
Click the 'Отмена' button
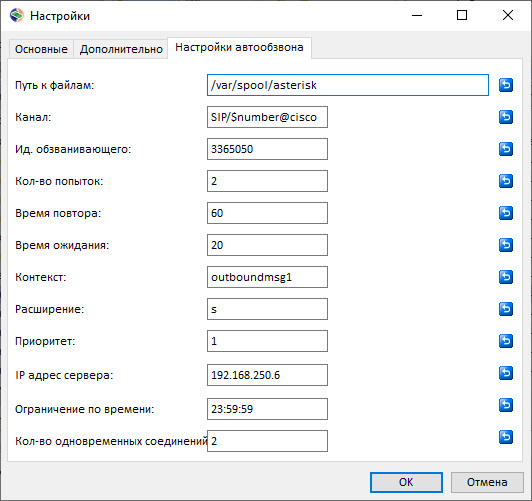(x=487, y=482)
